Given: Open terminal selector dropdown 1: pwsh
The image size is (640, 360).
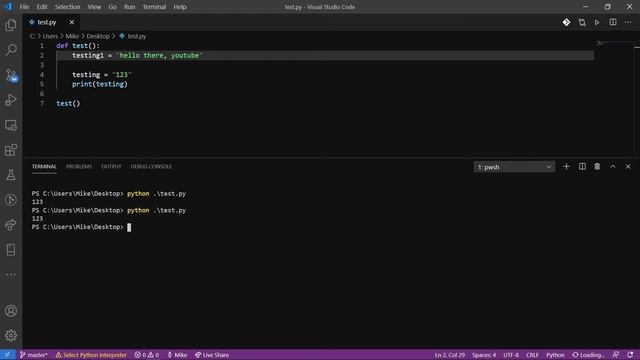Looking at the screenshot, I should coord(514,167).
